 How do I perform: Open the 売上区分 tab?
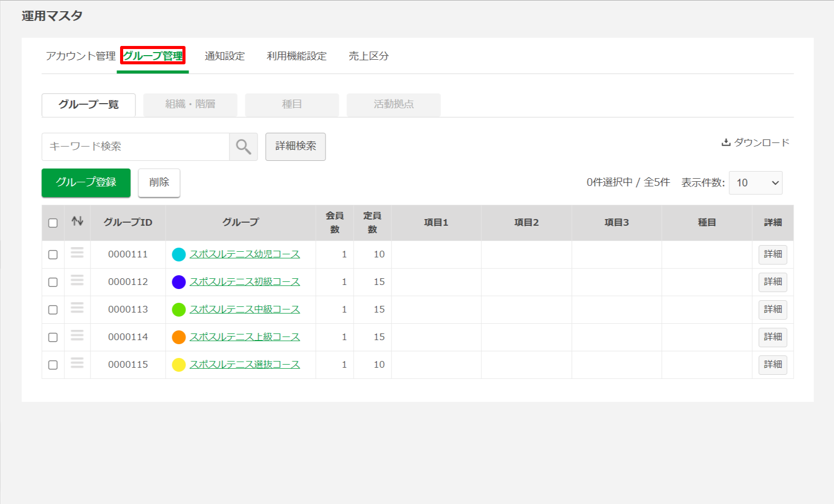(x=368, y=56)
